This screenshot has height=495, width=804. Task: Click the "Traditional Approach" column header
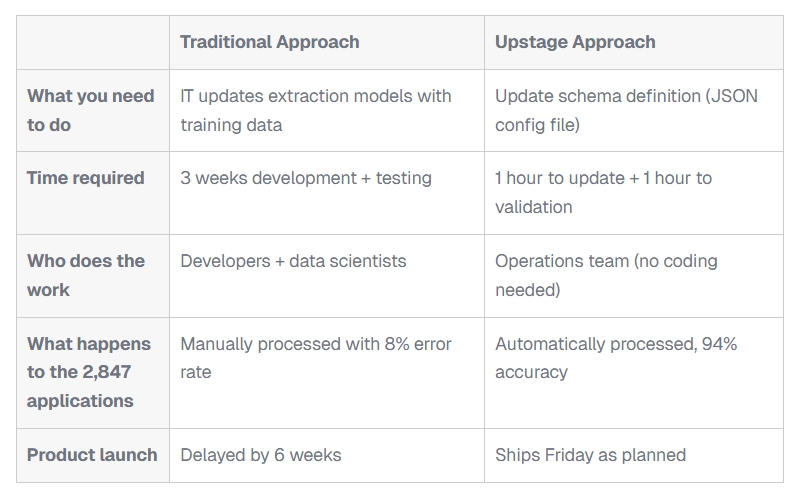pos(270,42)
